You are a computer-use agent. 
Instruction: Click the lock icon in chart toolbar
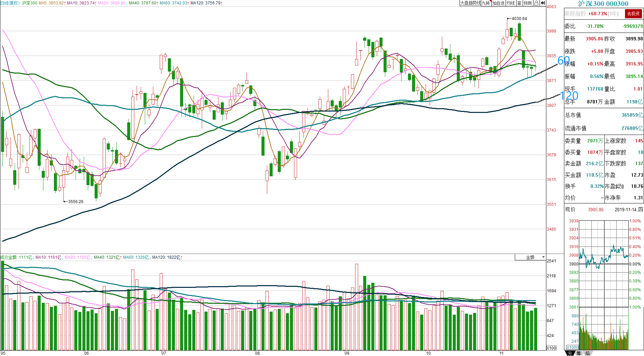pos(536,3)
